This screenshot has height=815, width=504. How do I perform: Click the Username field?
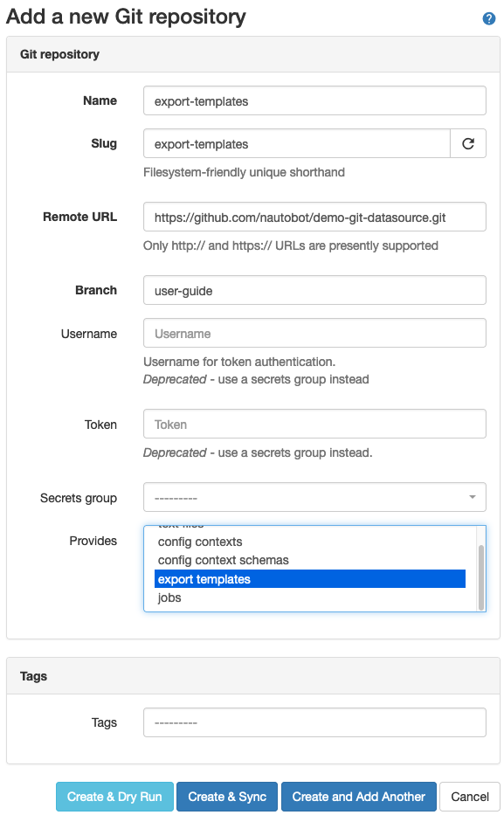pyautogui.click(x=314, y=333)
